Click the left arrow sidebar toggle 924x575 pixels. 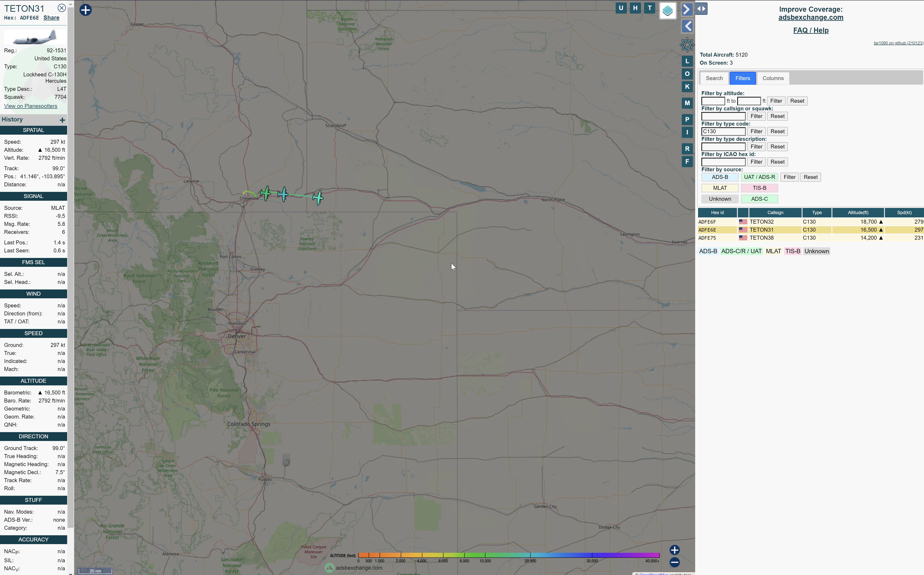coord(687,26)
